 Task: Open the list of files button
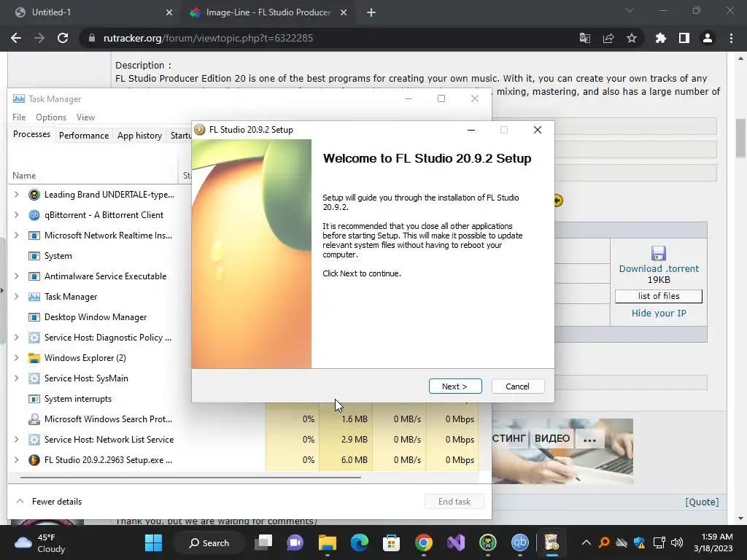pyautogui.click(x=659, y=296)
